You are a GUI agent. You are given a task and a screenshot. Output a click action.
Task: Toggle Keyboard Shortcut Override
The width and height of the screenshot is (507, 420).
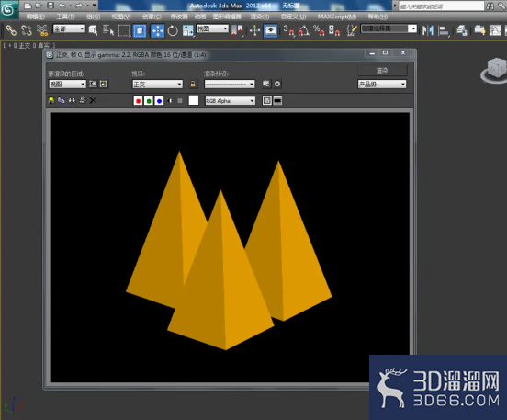[x=270, y=31]
